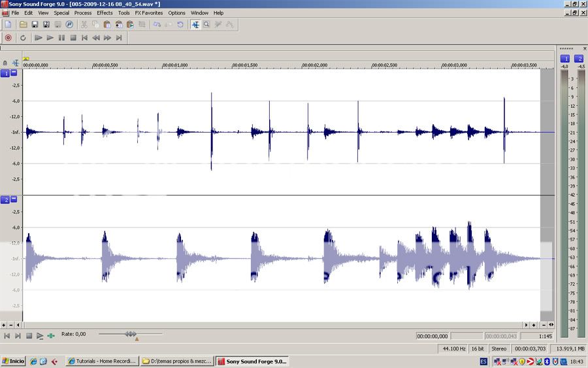The width and height of the screenshot is (588, 368).
Task: Click Go to Start in top transport
Action: [84, 38]
